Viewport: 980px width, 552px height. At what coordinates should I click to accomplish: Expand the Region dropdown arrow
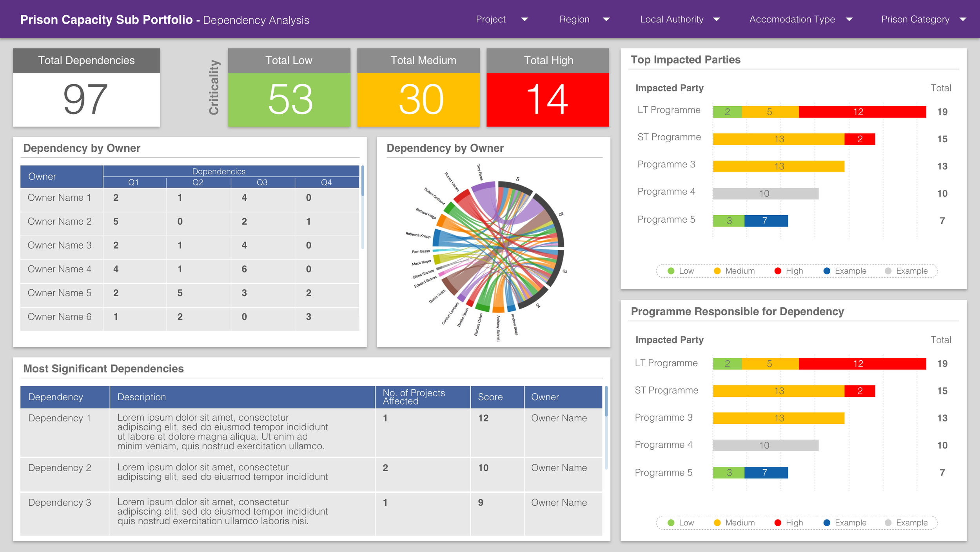[606, 19]
